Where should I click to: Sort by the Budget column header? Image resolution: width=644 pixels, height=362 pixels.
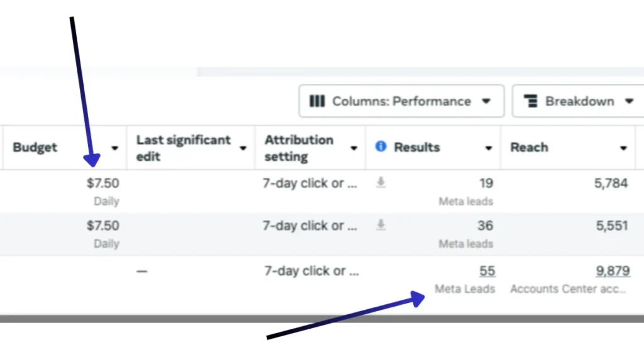tap(35, 148)
